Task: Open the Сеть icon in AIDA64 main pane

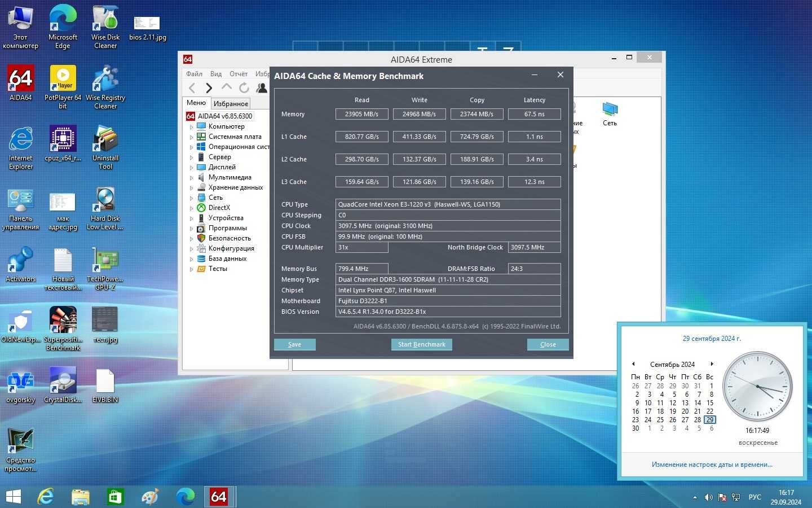Action: pyautogui.click(x=610, y=113)
